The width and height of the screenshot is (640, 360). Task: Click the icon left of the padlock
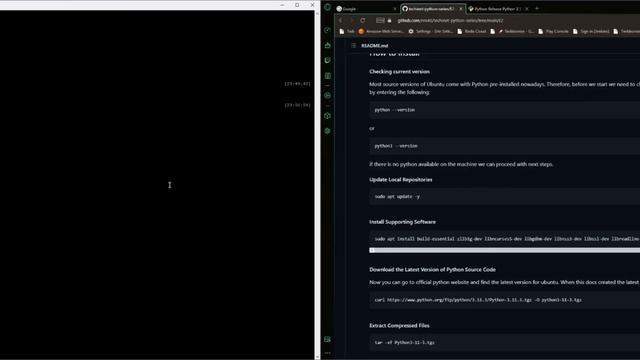[380, 20]
